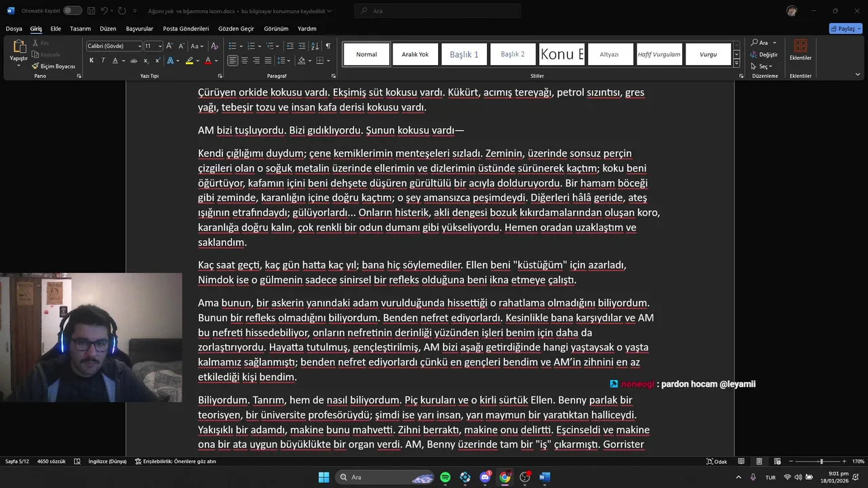Apply the Başlık 1 style
This screenshot has width=868, height=488.
click(465, 54)
